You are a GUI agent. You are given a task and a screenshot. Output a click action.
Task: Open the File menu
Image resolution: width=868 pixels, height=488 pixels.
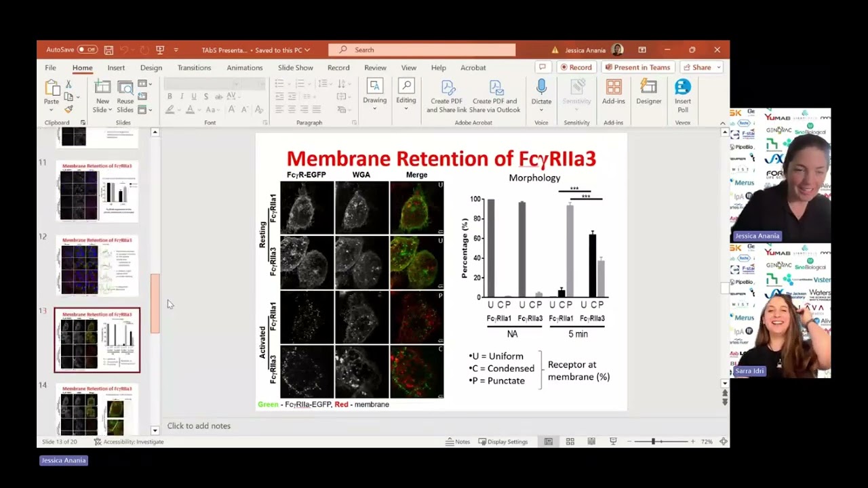[x=51, y=68]
